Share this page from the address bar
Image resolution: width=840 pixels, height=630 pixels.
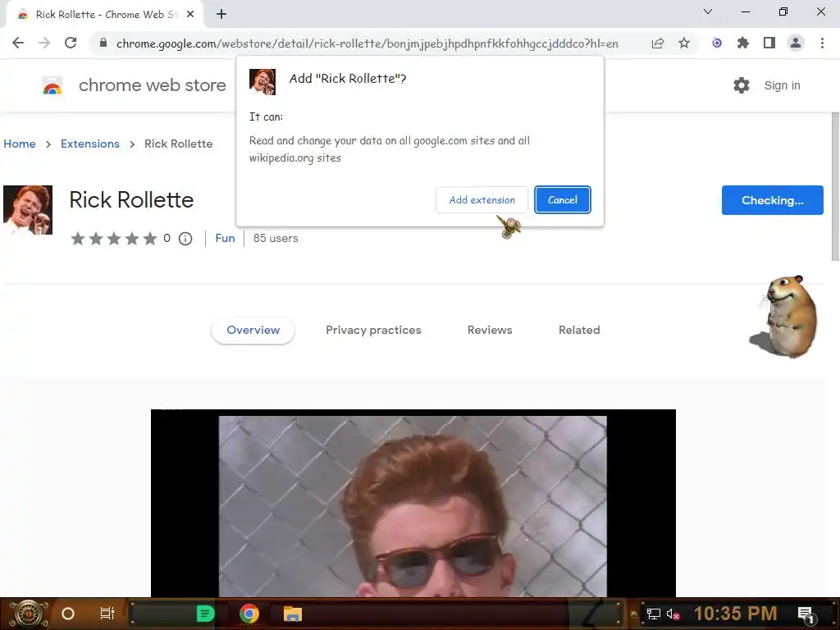658,43
